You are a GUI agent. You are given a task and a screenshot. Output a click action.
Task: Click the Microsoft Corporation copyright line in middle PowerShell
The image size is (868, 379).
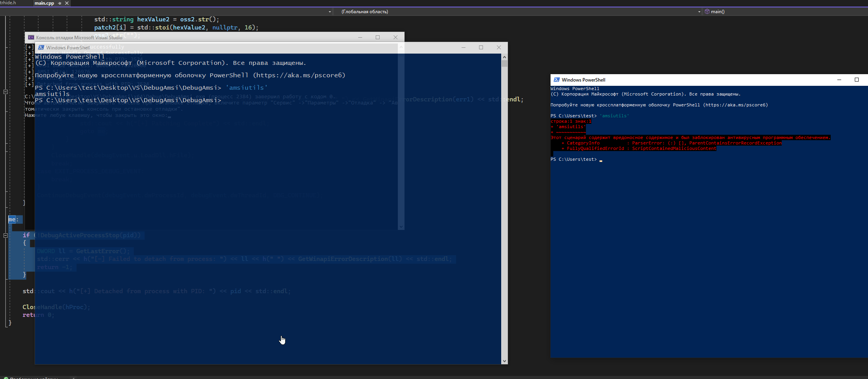(x=171, y=63)
